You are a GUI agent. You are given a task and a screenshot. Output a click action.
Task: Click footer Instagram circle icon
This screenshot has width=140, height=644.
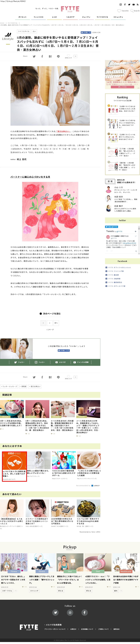(x=70, y=613)
